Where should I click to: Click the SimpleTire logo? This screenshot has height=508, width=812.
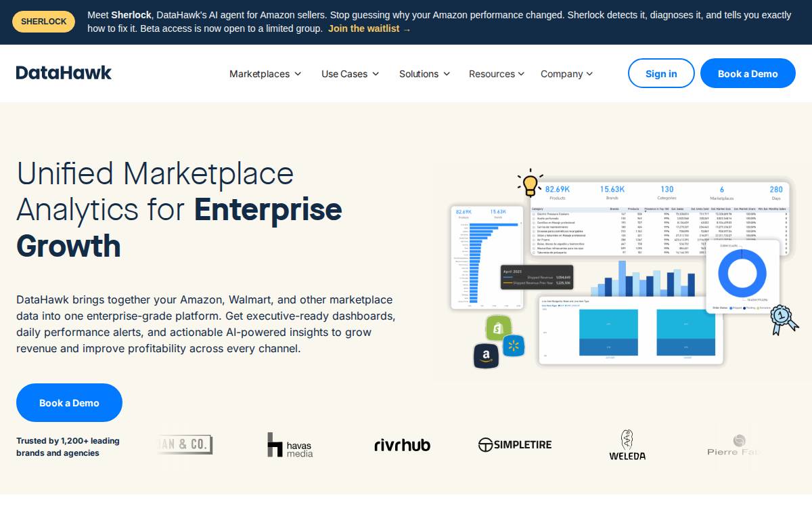(x=515, y=445)
